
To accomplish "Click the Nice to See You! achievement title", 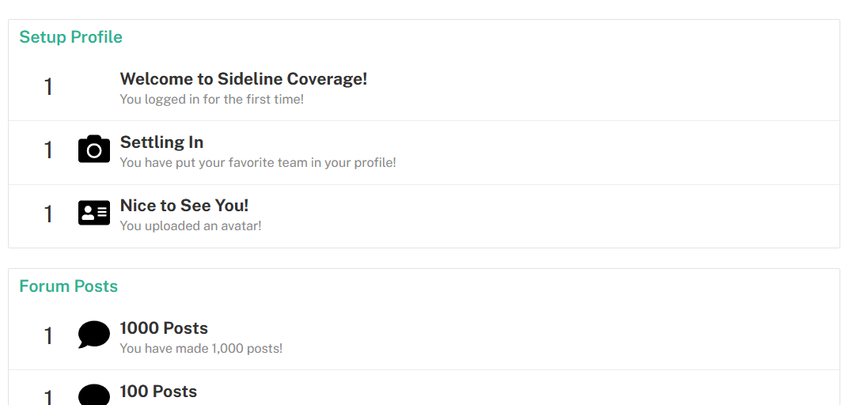I will 184,206.
